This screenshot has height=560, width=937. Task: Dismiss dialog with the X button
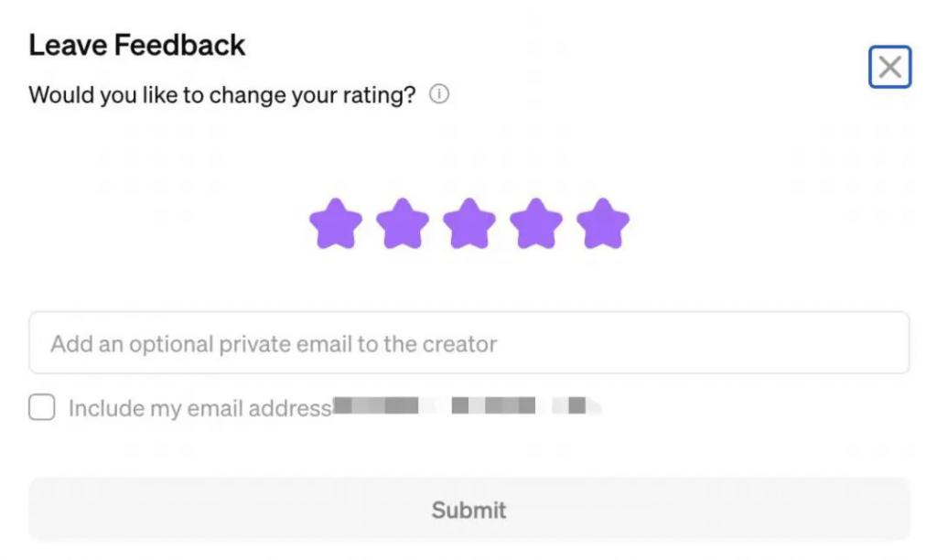[x=889, y=67]
